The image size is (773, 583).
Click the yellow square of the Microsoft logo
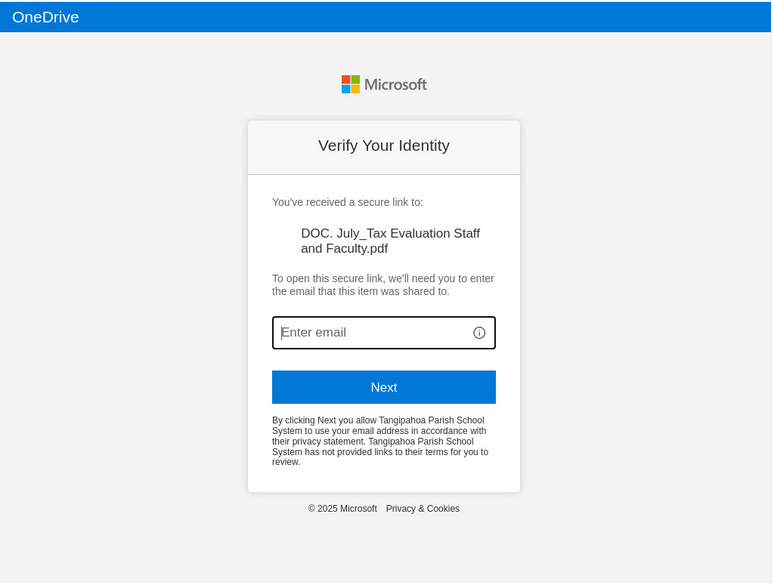click(355, 89)
